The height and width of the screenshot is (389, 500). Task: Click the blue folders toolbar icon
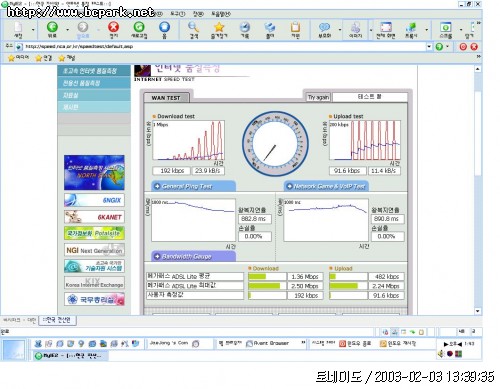270,27
